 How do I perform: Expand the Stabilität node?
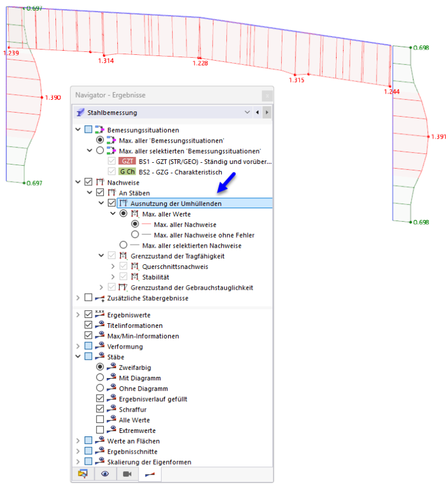coord(113,277)
